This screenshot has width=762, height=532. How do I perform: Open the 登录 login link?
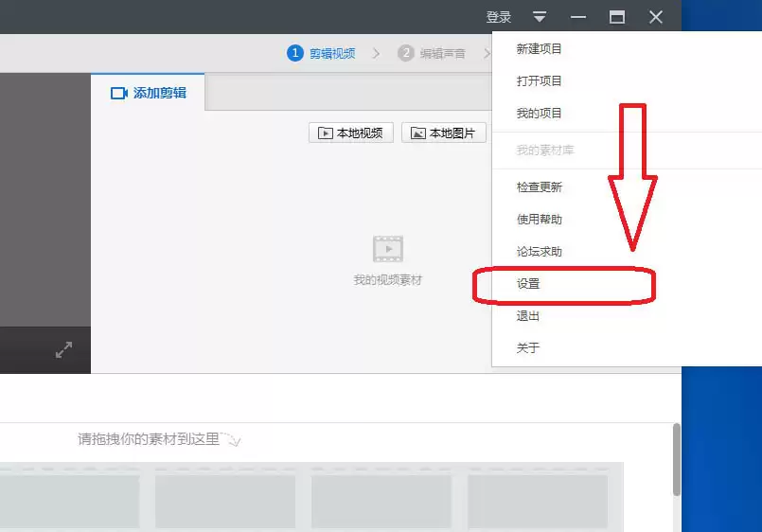[499, 17]
